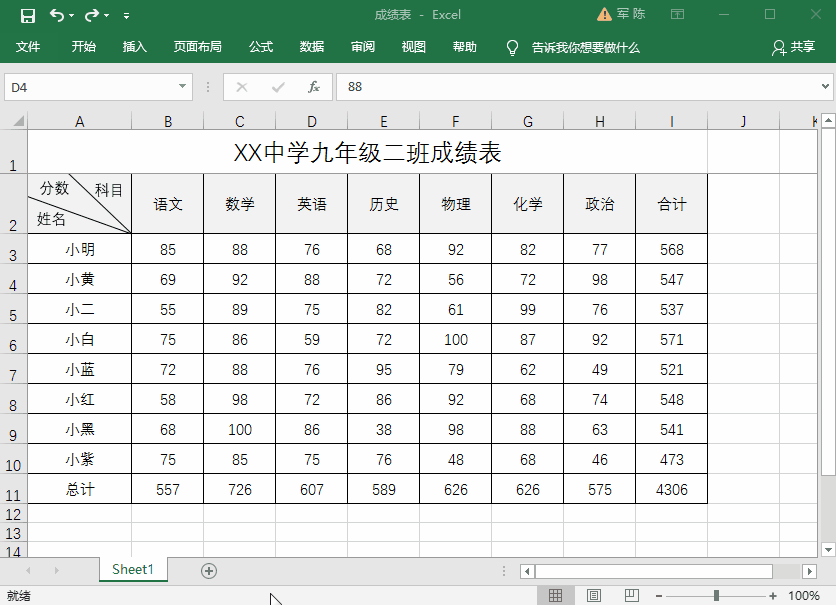Viewport: 836px width, 605px height.
Task: Switch to Normal view in status bar
Action: (555, 596)
